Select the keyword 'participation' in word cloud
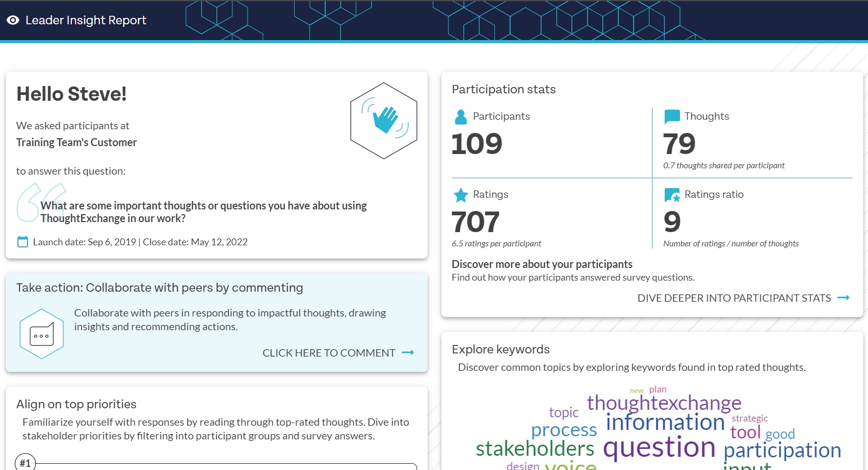Screen dimensions: 868x470 782,450
